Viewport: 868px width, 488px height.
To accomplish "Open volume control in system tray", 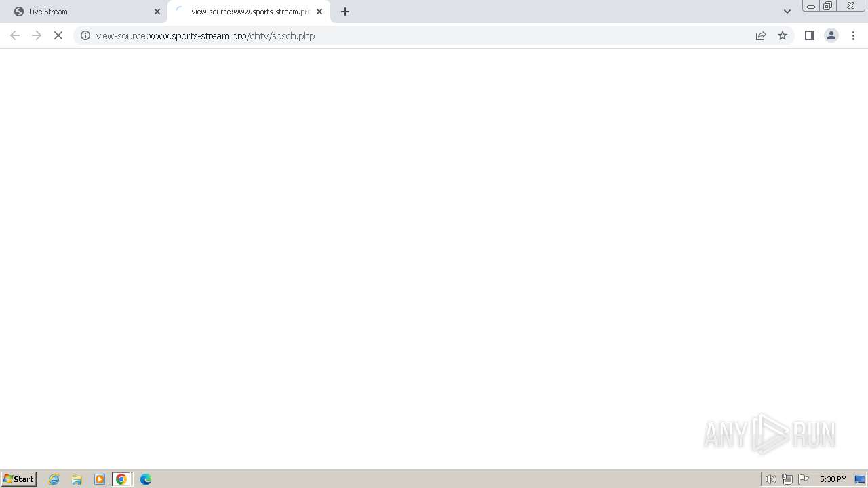I will (770, 479).
